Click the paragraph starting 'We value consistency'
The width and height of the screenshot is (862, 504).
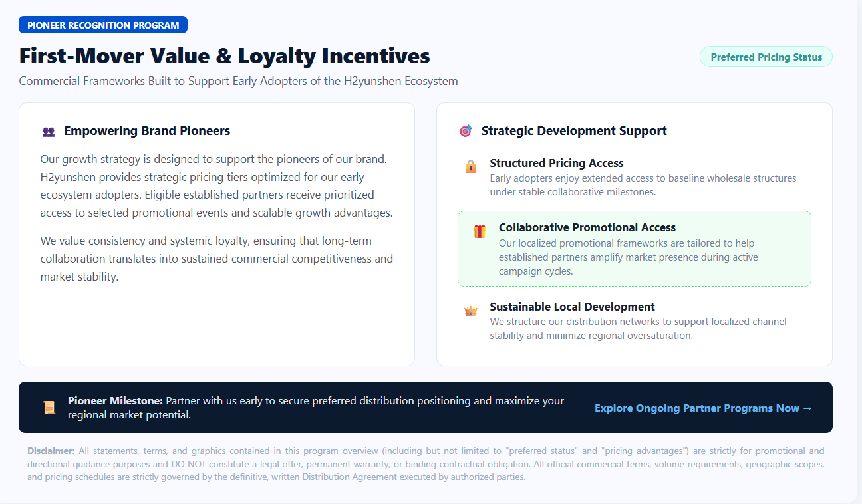217,259
